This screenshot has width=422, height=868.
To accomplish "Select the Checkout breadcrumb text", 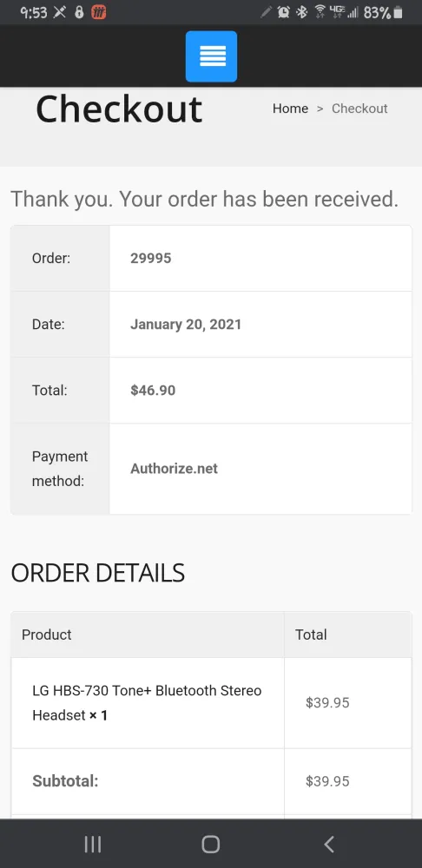I will coord(359,108).
